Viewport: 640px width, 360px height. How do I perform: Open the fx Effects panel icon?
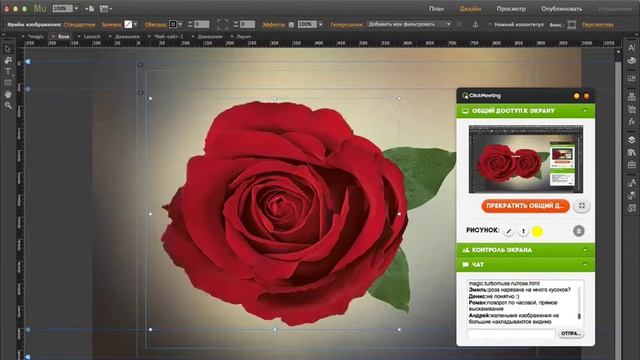(631, 122)
